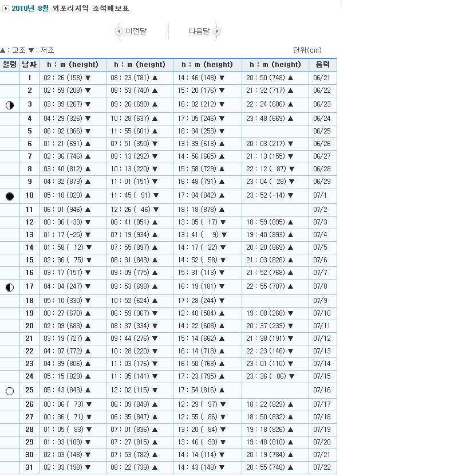This screenshot has height=476, width=458.
Task: Click the black new moon icon on day 10
Action: click(10, 196)
